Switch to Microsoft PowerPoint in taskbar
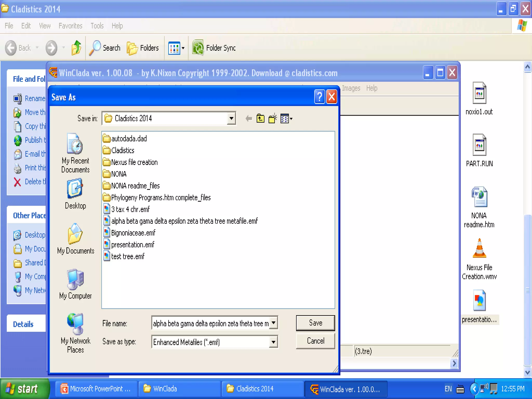Image resolution: width=532 pixels, height=399 pixels. click(96, 389)
